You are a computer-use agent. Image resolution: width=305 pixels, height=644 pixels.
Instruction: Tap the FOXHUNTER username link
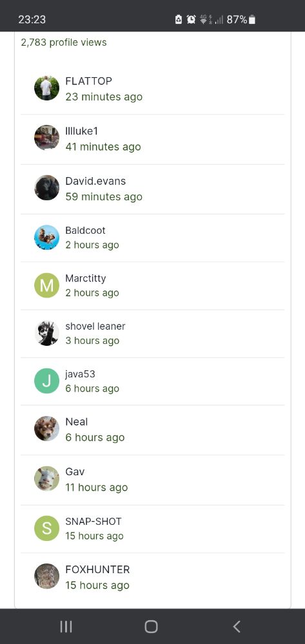tap(97, 570)
